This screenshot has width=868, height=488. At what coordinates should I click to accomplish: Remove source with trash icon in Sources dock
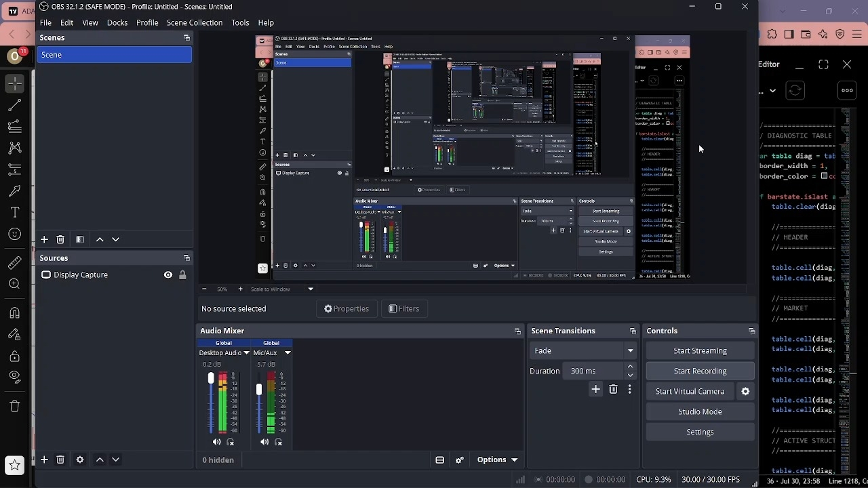point(60,460)
